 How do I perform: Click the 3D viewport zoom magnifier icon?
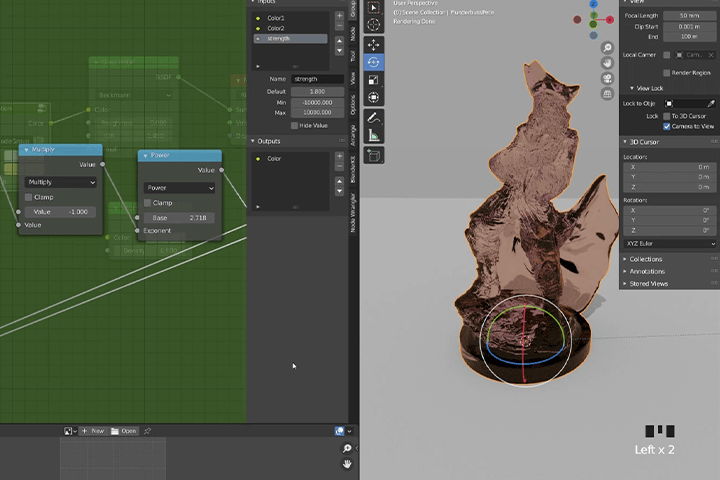[608, 47]
